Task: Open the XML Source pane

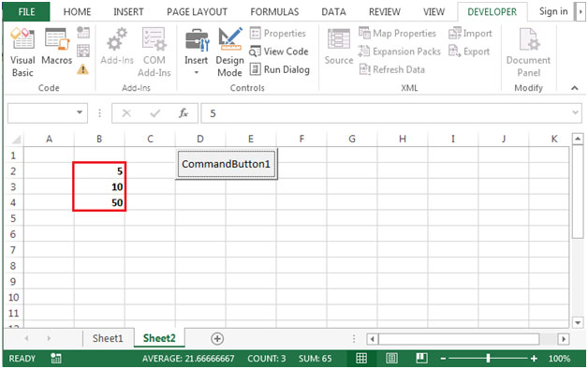Action: click(x=339, y=46)
